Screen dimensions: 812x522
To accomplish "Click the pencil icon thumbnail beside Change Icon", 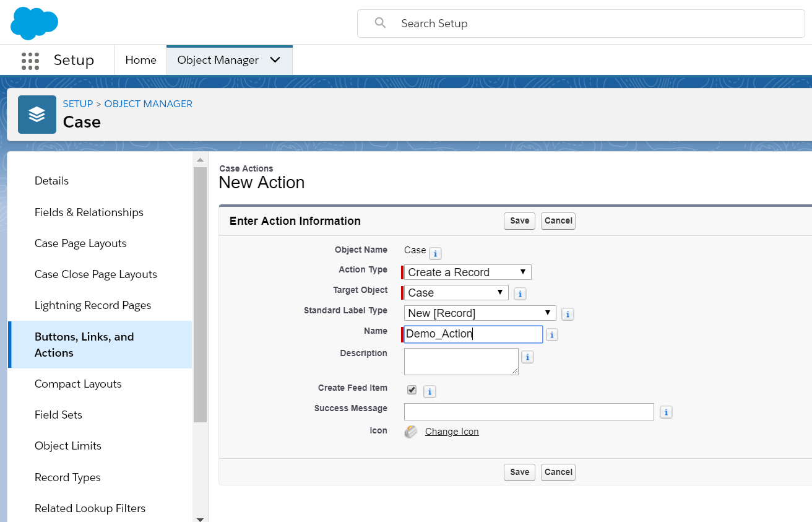I will click(410, 432).
